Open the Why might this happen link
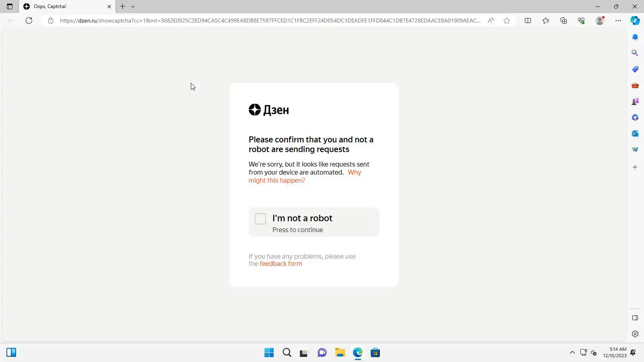The image size is (644, 362). (x=305, y=176)
